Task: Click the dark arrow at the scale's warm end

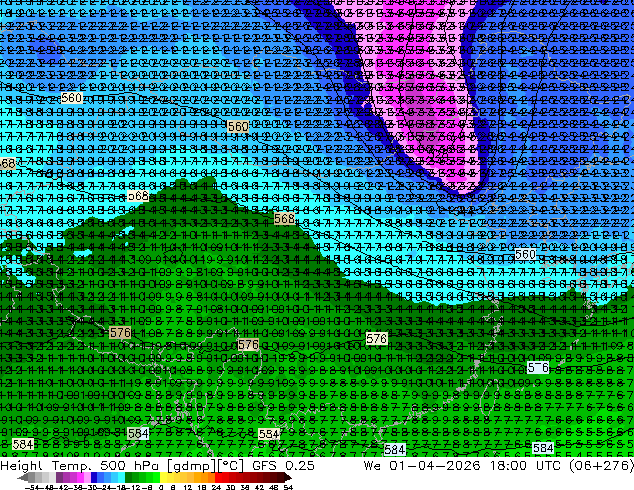Action: [x=288, y=477]
